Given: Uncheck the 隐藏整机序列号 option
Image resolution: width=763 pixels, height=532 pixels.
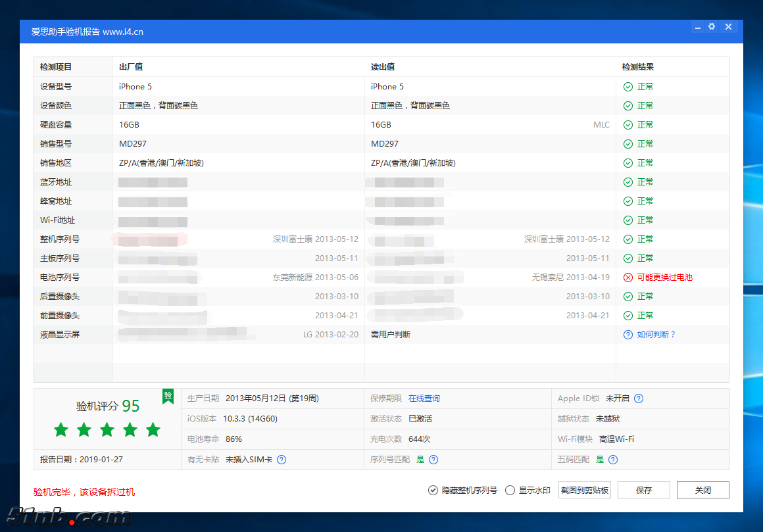Looking at the screenshot, I should (433, 490).
